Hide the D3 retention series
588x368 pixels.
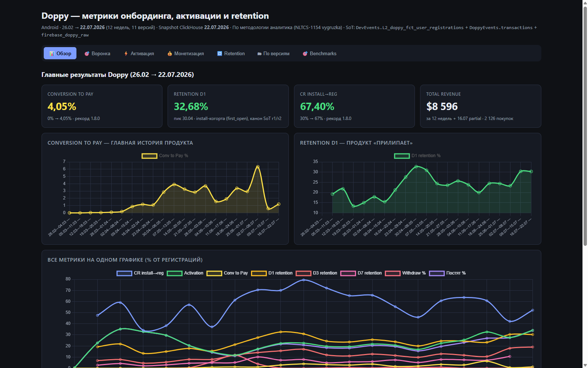(x=316, y=273)
